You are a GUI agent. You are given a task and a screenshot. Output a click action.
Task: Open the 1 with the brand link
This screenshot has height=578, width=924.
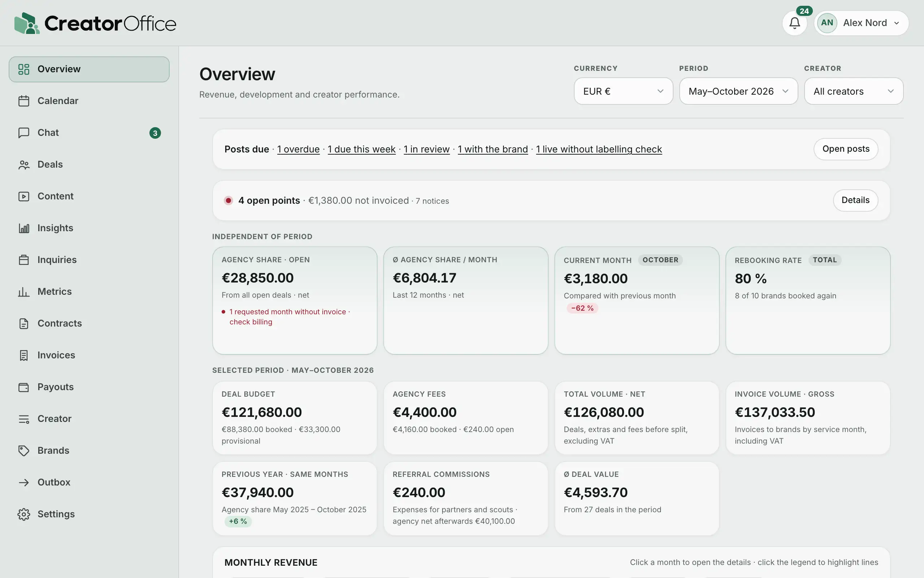tap(493, 149)
